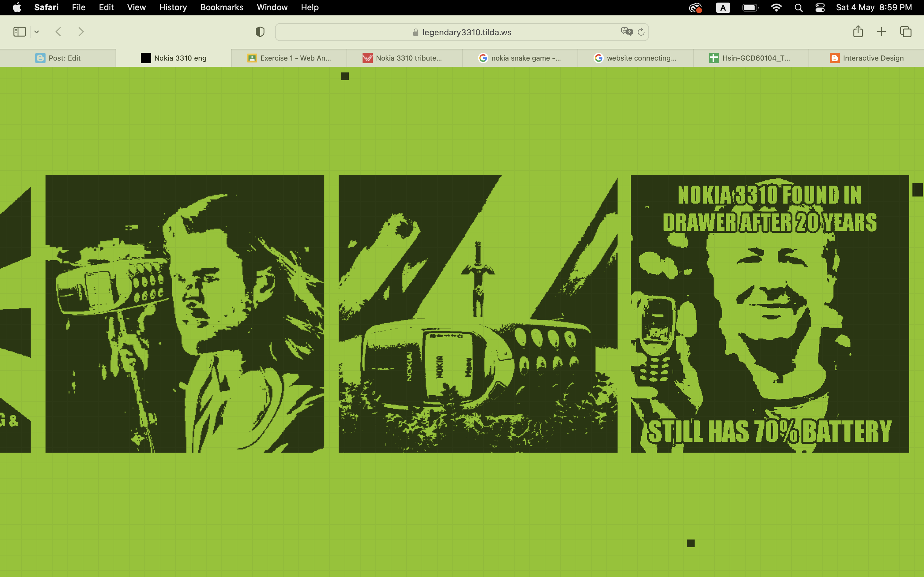
Task: Go back with the back arrow
Action: pyautogui.click(x=58, y=32)
